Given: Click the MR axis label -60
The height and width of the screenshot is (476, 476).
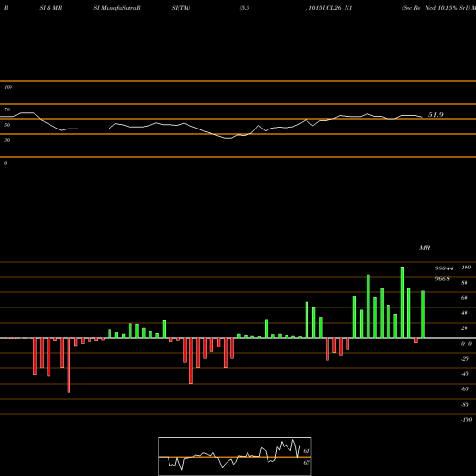Looking at the screenshot, I should pos(465,389).
